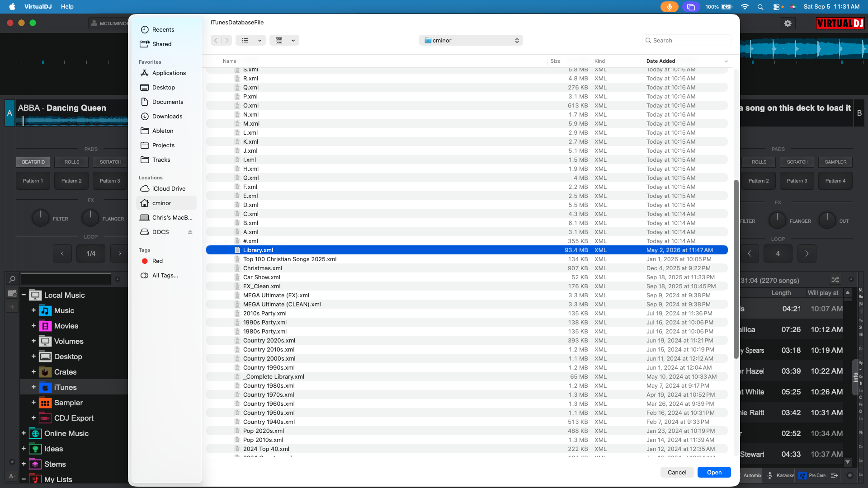Screen dimensions: 868x488
Task: Click the shuffle icon above the song list
Action: pos(835,280)
